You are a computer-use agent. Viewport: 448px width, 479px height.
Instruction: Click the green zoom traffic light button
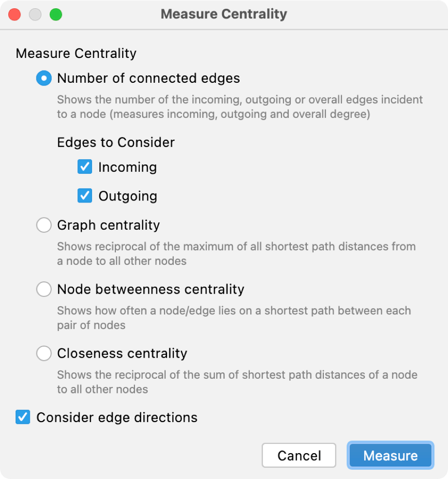pyautogui.click(x=56, y=14)
